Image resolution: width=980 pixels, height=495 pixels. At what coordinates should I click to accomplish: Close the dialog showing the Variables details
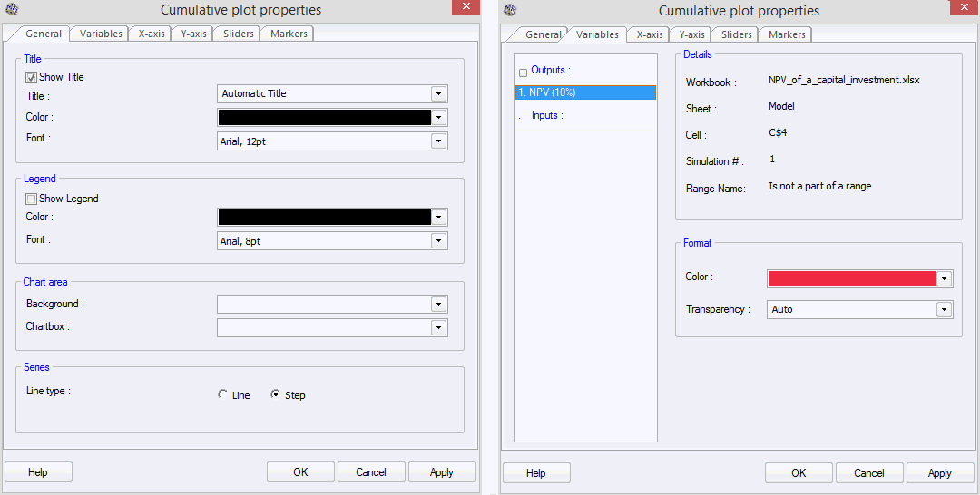963,7
